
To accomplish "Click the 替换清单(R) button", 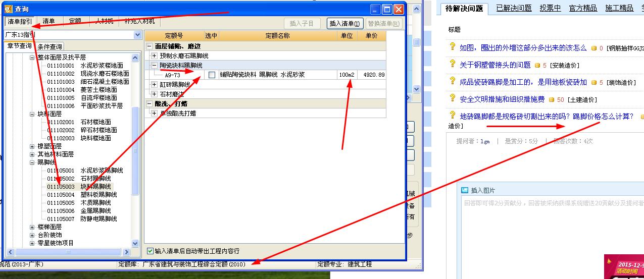I will [x=383, y=23].
